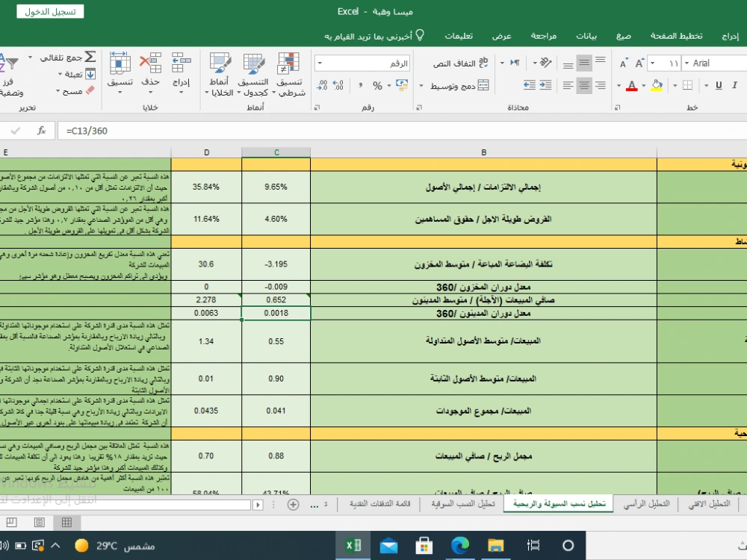Open the Data tab (بيانات)
The width and height of the screenshot is (747, 560).
[x=586, y=36]
